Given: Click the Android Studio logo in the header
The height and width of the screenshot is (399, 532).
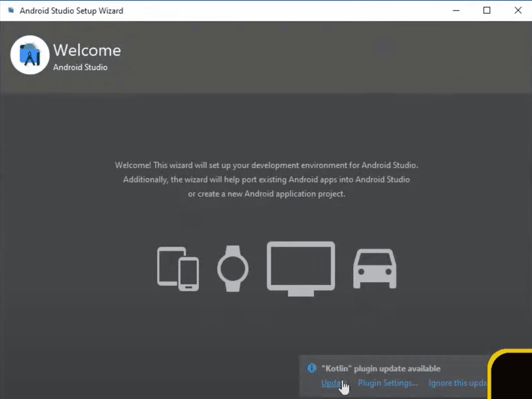Looking at the screenshot, I should [30, 55].
